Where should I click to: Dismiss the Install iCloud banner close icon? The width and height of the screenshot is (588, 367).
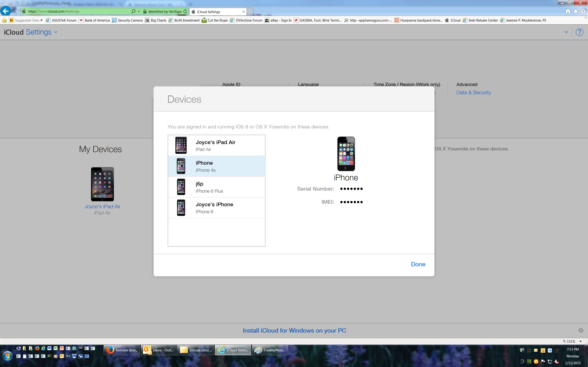pyautogui.click(x=581, y=330)
